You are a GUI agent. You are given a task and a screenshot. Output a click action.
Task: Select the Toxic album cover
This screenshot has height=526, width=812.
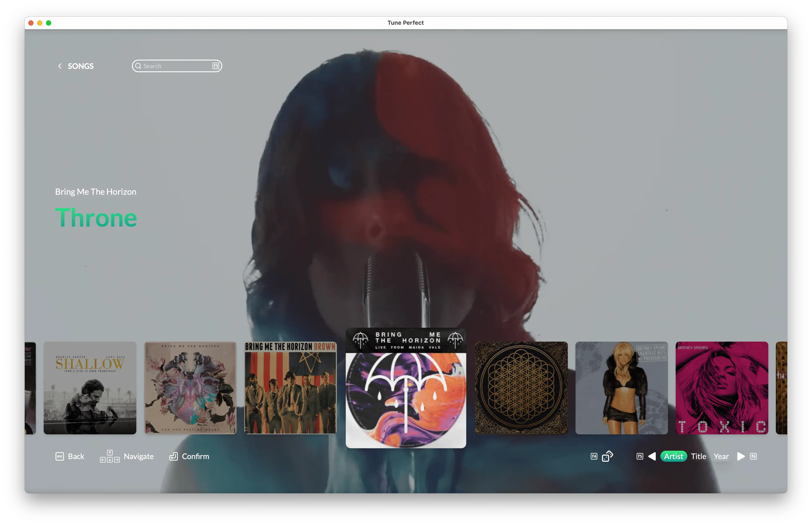[722, 388]
